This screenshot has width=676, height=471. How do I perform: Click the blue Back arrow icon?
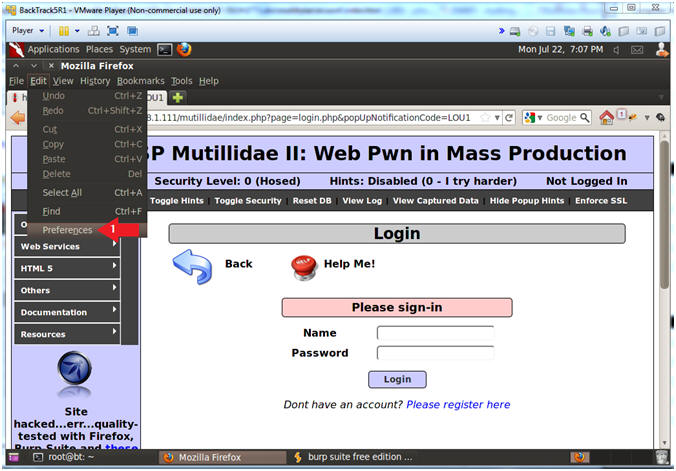click(193, 267)
